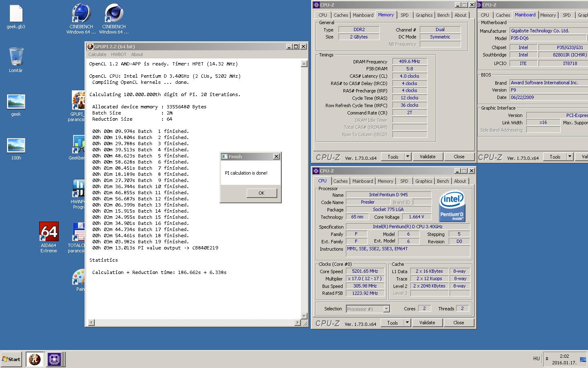The height and width of the screenshot is (368, 588).
Task: Click the GPUPI vertical scrollbar down arrow
Action: 304,316
